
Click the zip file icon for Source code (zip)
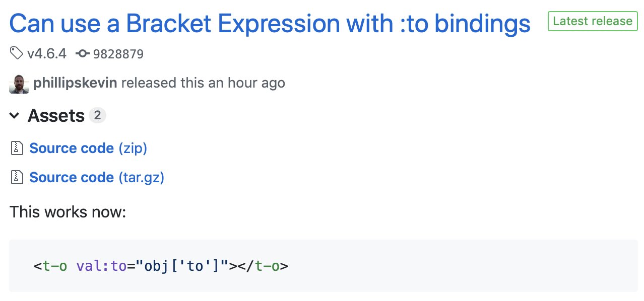[x=18, y=148]
